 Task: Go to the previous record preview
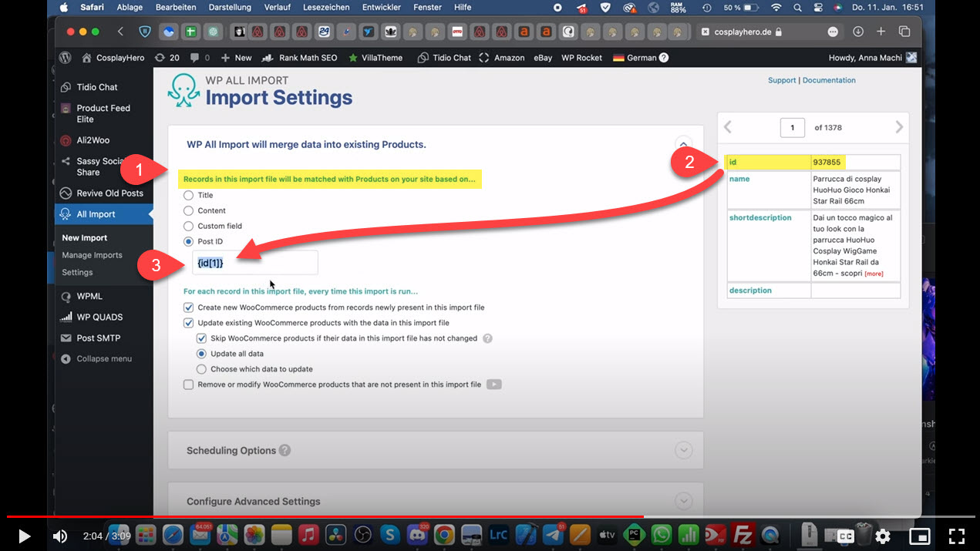click(728, 127)
